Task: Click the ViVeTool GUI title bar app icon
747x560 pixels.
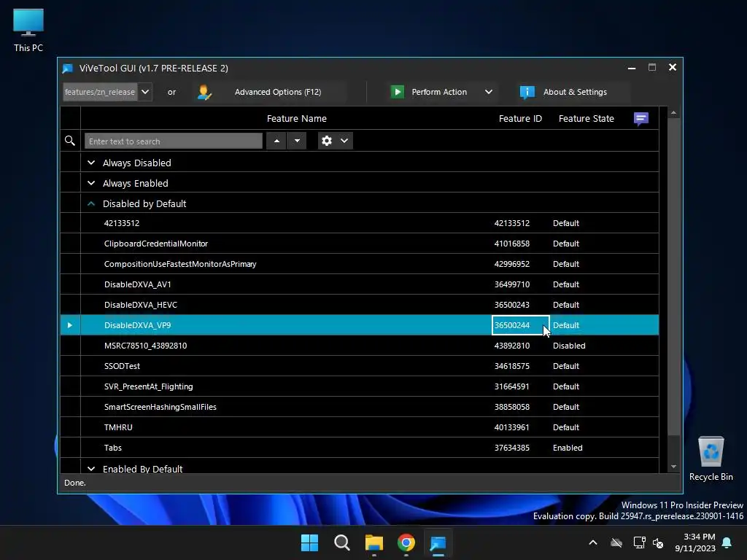Action: click(x=68, y=69)
